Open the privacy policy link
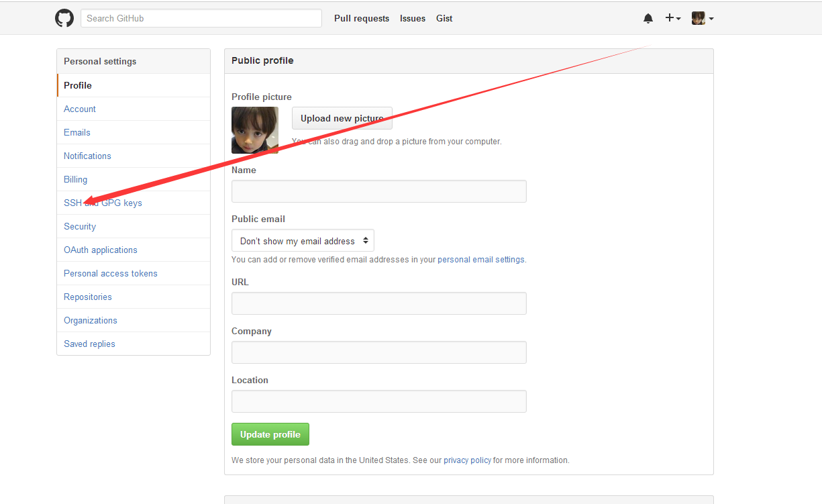 [x=468, y=460]
